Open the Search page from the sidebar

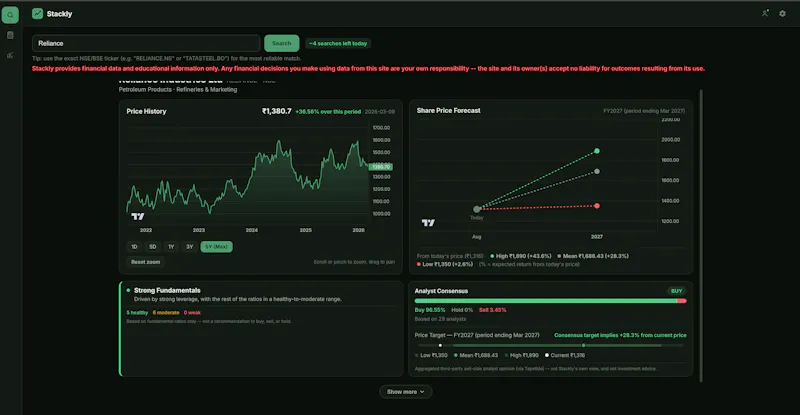click(10, 15)
